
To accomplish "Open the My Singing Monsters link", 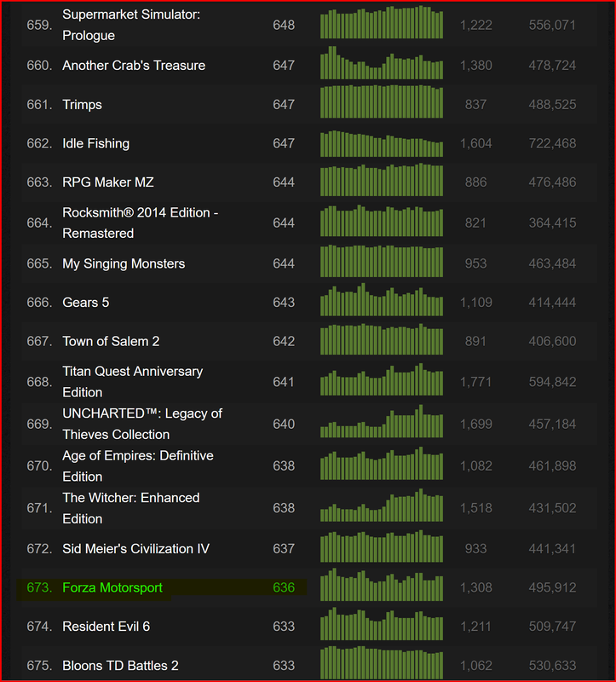I will pos(124,263).
